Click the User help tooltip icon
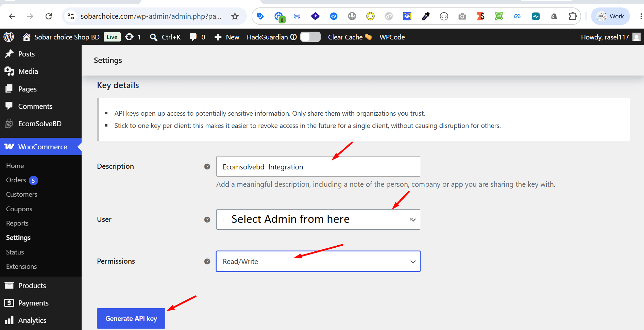The height and width of the screenshot is (330, 644). (x=207, y=219)
